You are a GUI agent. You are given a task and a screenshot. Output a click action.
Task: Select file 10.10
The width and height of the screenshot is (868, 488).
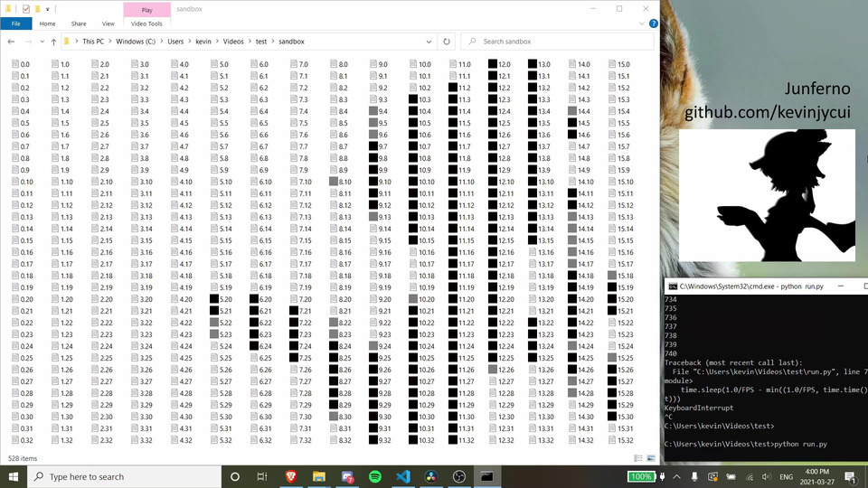coord(421,182)
